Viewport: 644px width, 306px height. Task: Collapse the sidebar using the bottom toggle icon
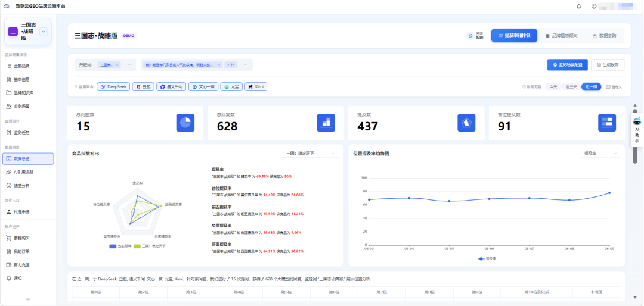coord(28,299)
